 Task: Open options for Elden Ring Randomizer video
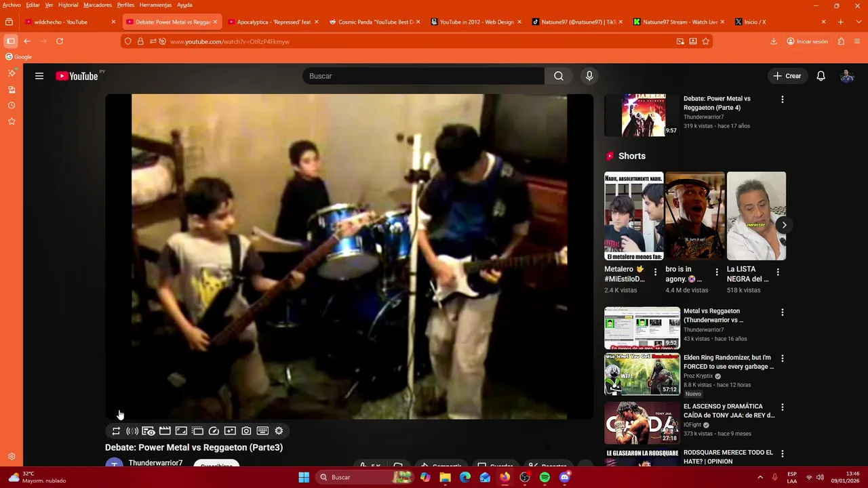[783, 359]
